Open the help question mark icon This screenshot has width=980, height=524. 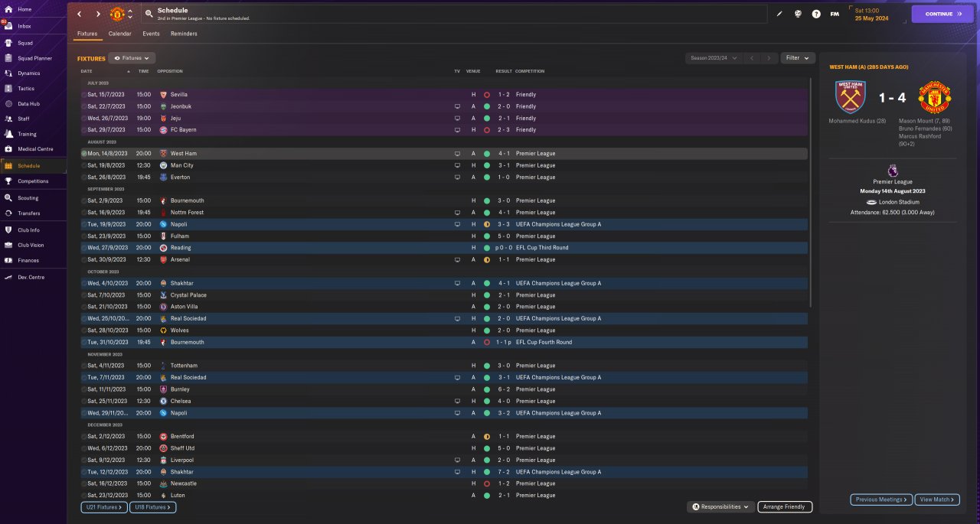(x=816, y=14)
